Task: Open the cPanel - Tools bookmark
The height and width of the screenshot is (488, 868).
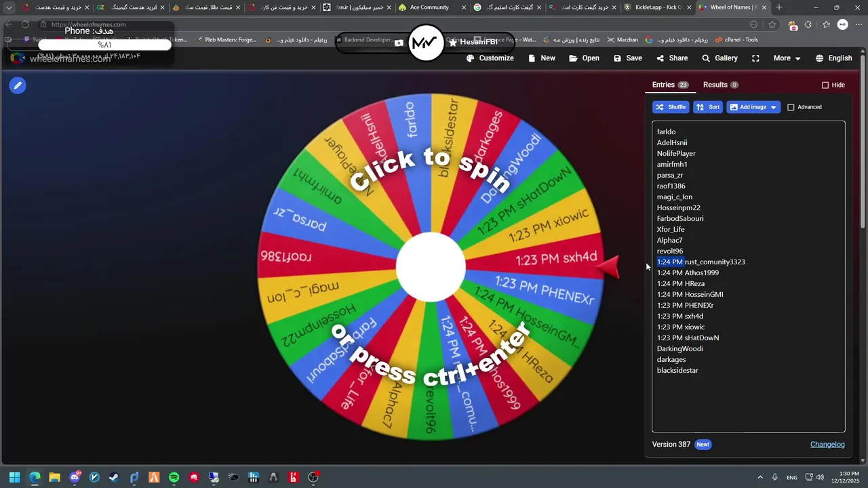Action: pos(736,40)
